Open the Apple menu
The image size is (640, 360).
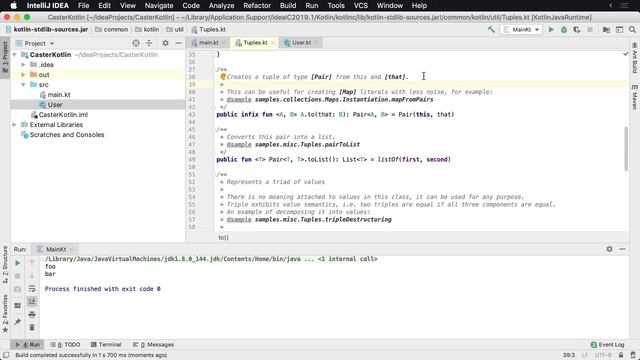[x=13, y=5]
